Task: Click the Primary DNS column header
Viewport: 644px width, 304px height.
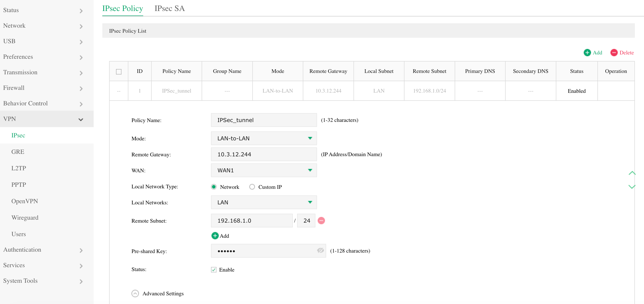Action: [480, 71]
